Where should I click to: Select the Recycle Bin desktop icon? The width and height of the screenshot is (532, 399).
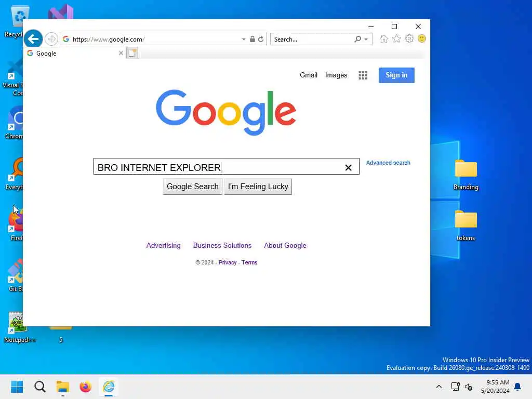[14, 22]
